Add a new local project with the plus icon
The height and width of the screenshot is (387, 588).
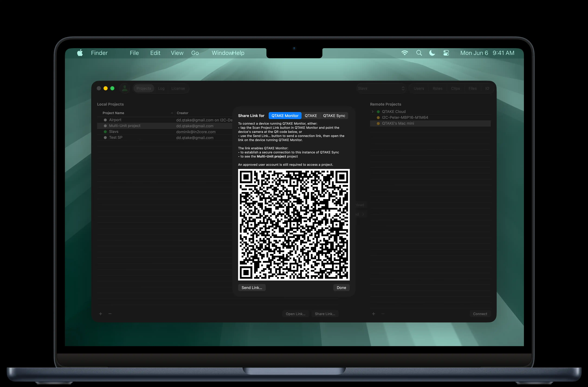click(x=101, y=314)
